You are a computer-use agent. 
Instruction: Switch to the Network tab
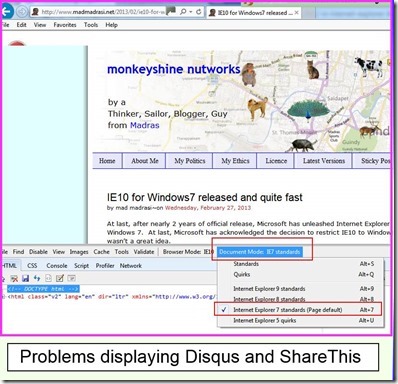[x=131, y=266]
